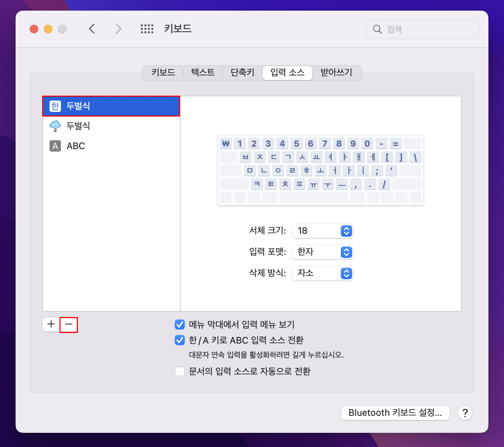Click the ㅂ key in keyboard preview

pyautogui.click(x=246, y=157)
